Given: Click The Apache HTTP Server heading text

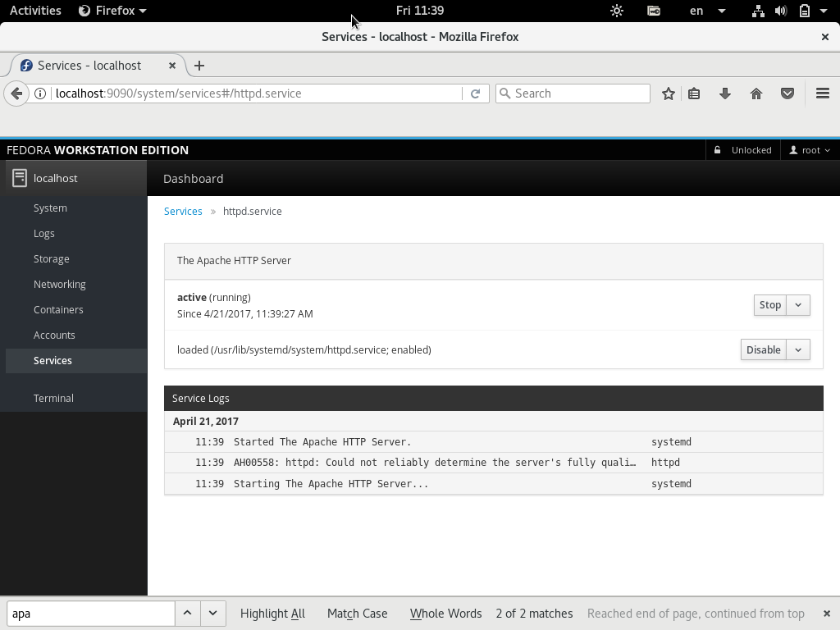Looking at the screenshot, I should pyautogui.click(x=234, y=260).
